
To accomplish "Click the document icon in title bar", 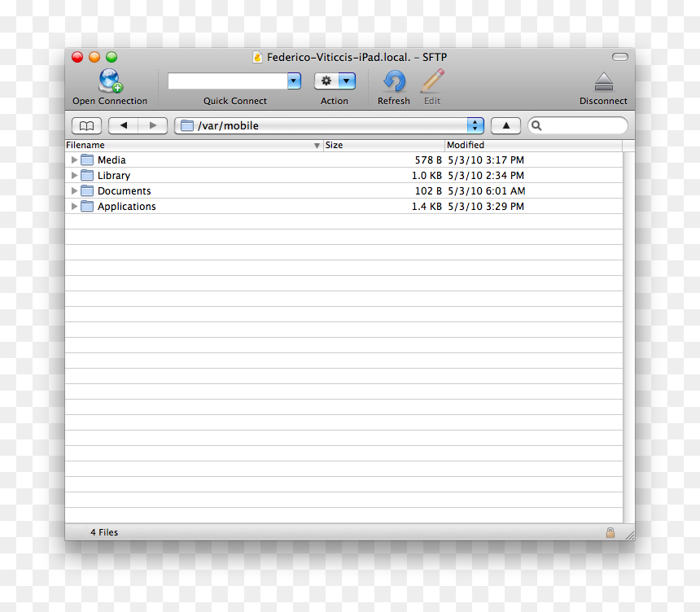I will click(257, 57).
